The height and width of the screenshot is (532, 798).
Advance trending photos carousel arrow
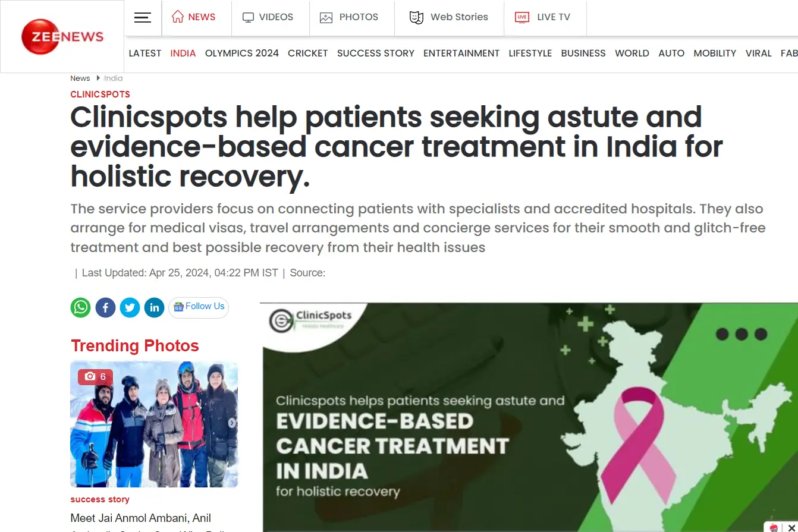(x=232, y=423)
